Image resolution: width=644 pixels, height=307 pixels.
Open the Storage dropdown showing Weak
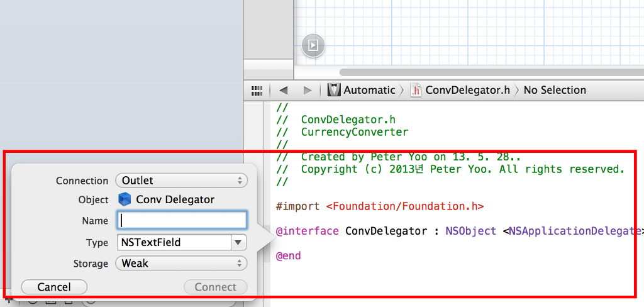pos(182,264)
